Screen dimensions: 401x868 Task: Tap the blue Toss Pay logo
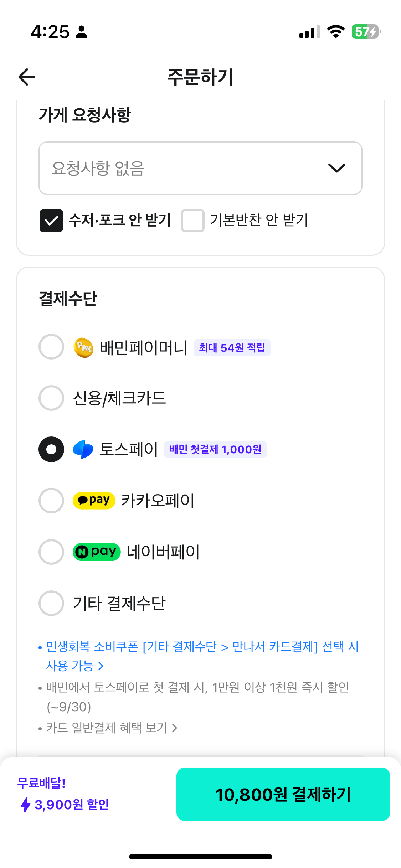(83, 449)
